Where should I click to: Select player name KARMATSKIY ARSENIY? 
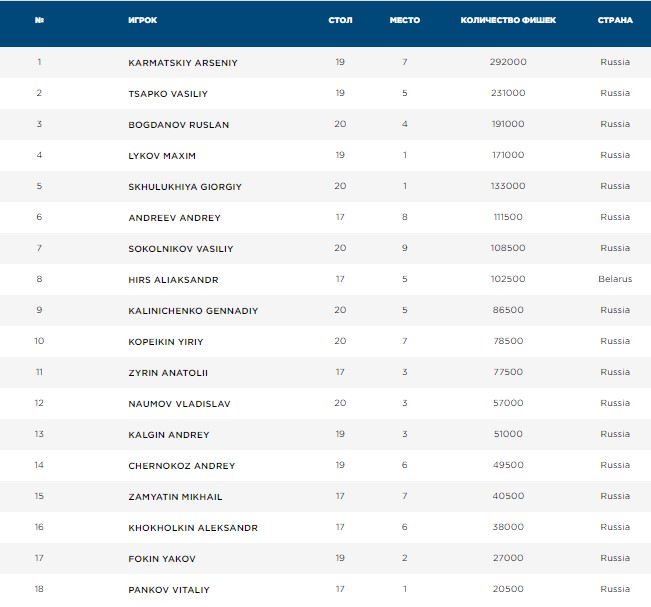183,63
